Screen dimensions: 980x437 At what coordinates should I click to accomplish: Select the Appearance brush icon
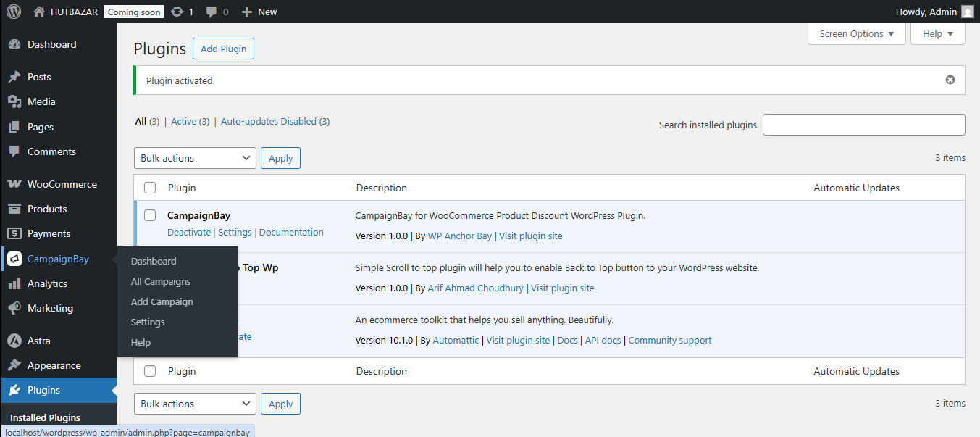(x=14, y=365)
